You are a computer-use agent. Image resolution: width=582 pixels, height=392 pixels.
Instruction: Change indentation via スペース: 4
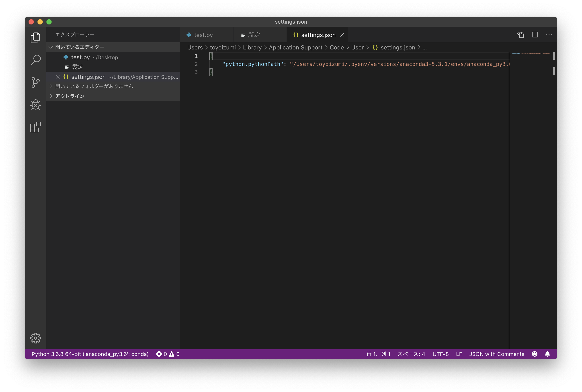[x=411, y=354]
